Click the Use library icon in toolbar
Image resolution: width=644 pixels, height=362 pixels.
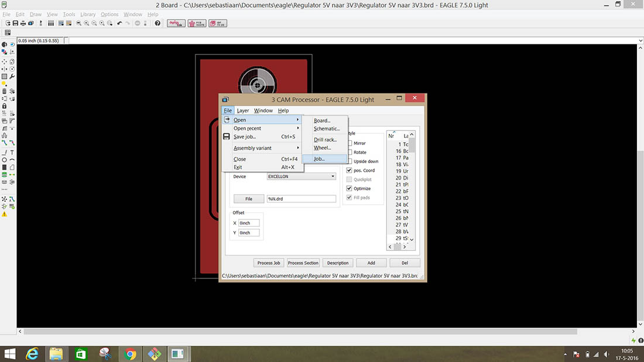click(50, 23)
